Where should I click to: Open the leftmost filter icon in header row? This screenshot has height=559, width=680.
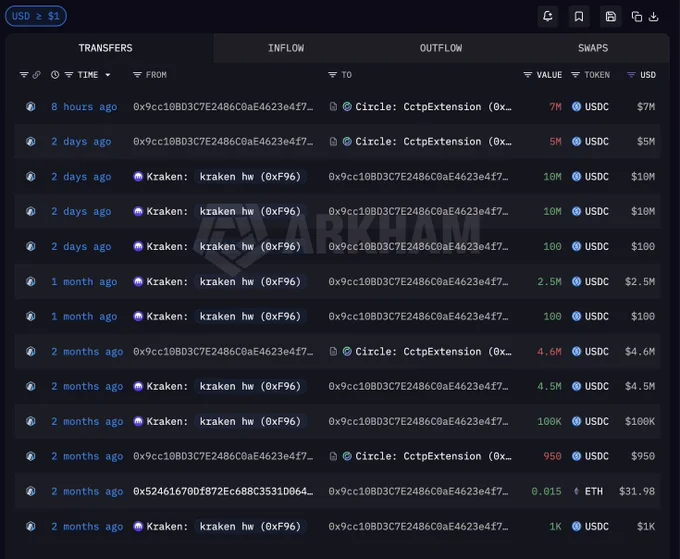click(24, 75)
